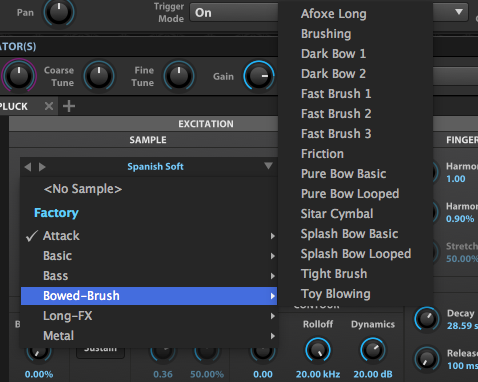Click the 0.00 value field

click(x=263, y=374)
